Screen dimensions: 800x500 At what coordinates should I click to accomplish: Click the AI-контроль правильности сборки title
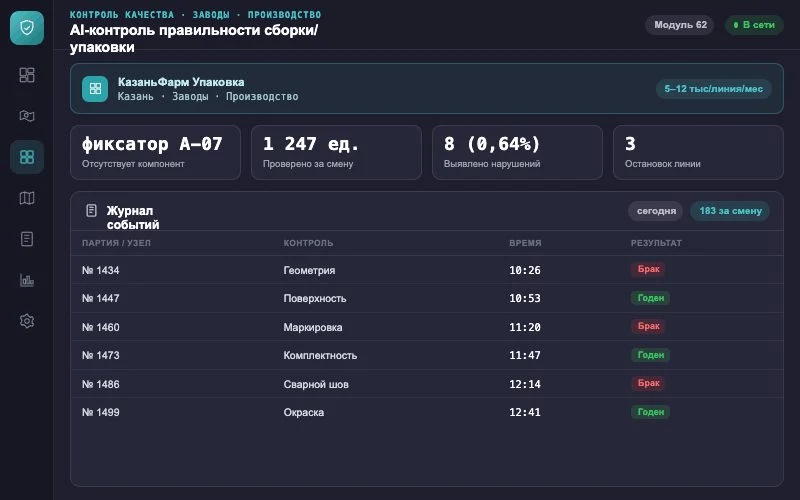pyautogui.click(x=194, y=38)
